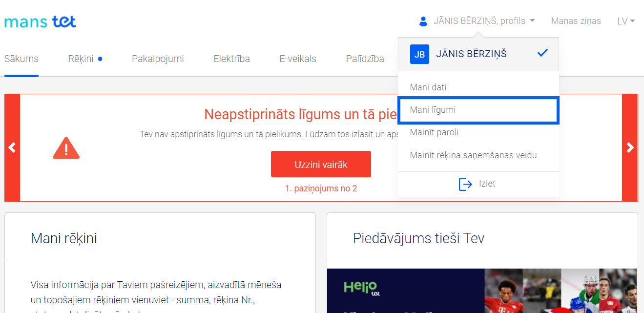Click the football player promo thumbnail
This screenshot has height=313, width=644.
503,291
